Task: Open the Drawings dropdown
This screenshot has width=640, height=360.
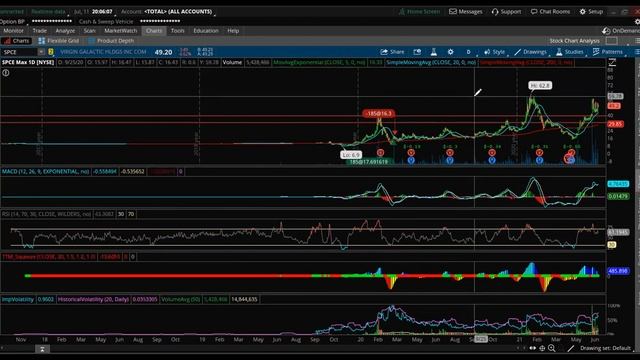Action: click(x=530, y=52)
